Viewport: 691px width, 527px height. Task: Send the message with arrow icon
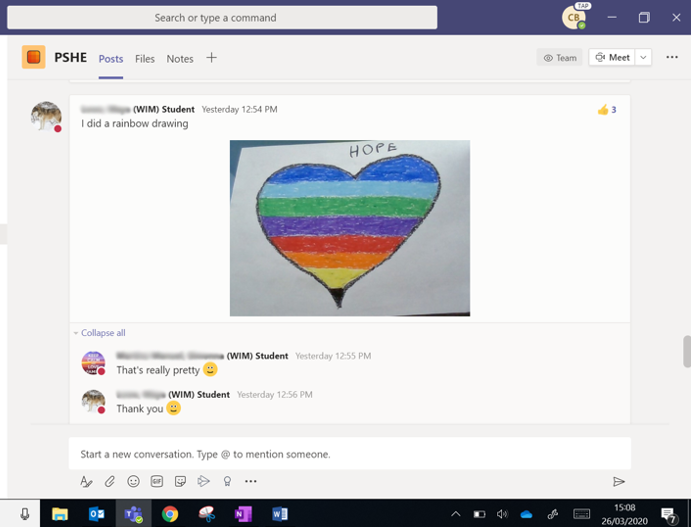[x=619, y=482]
